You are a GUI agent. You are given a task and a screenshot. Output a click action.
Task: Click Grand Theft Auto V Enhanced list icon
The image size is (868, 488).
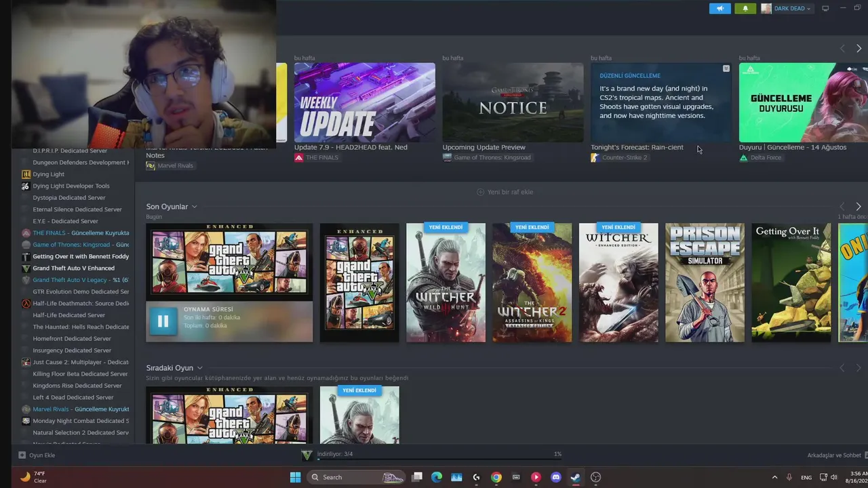coord(26,268)
